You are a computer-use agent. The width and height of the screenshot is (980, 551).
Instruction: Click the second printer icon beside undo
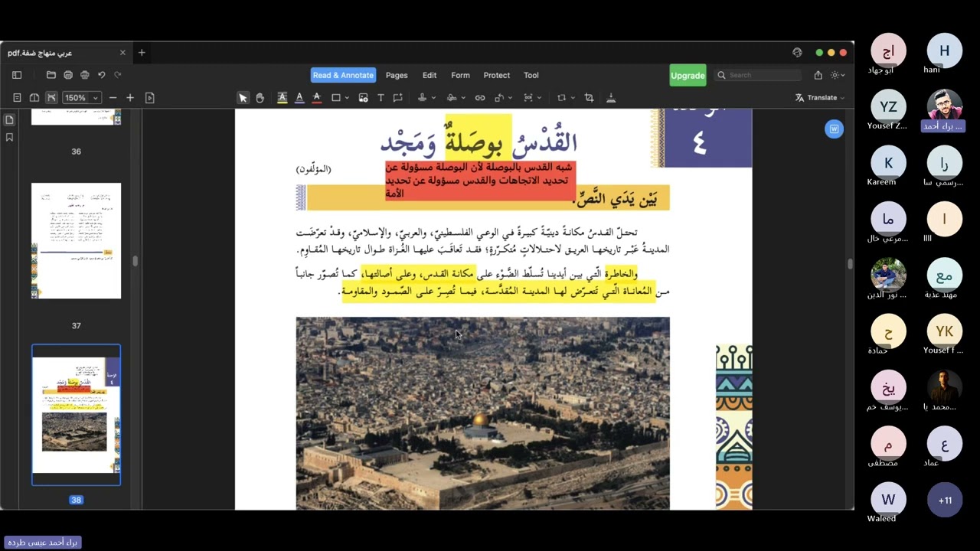(x=84, y=75)
